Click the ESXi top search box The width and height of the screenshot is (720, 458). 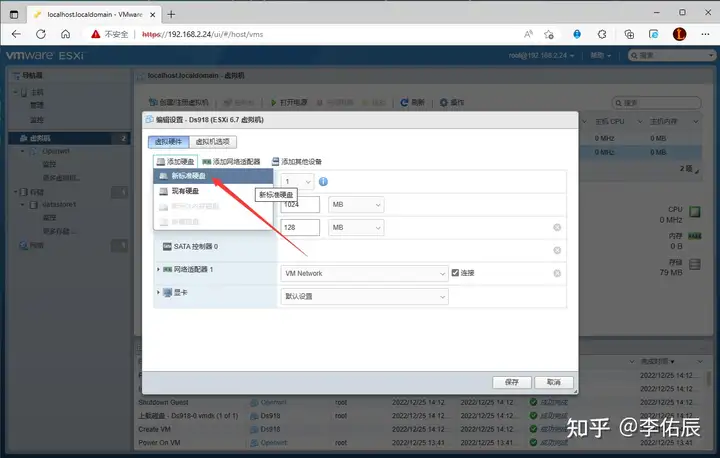671,56
